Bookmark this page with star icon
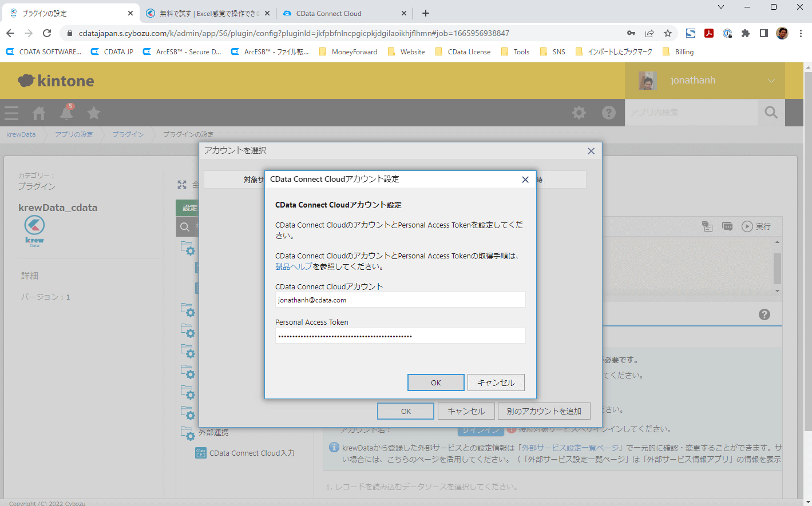This screenshot has width=812, height=506. point(668,33)
